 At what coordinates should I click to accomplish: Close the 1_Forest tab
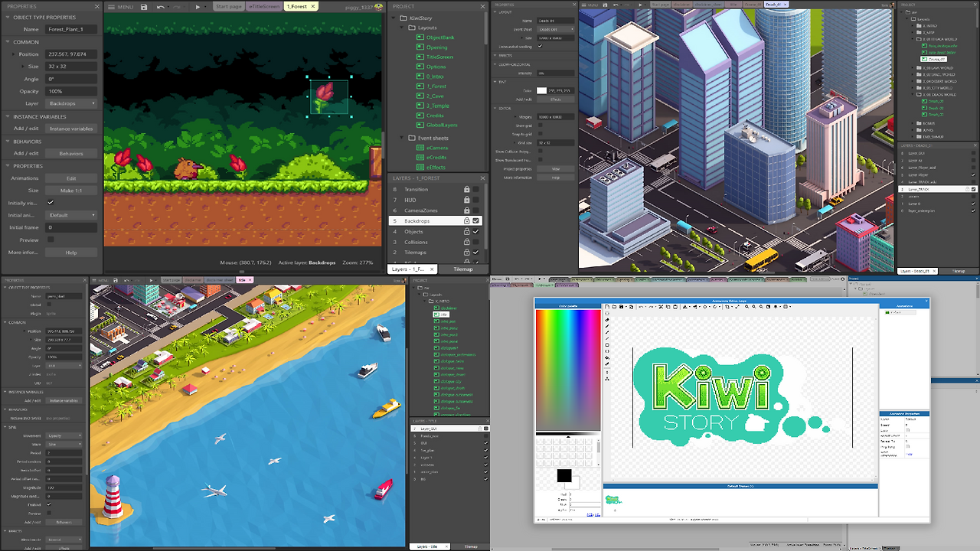point(314,6)
